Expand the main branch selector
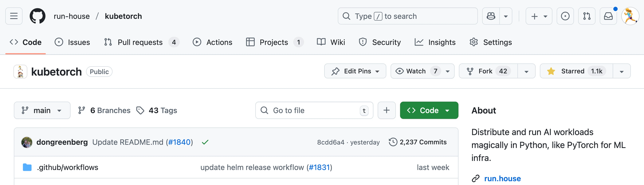The height and width of the screenshot is (185, 644). [x=42, y=110]
